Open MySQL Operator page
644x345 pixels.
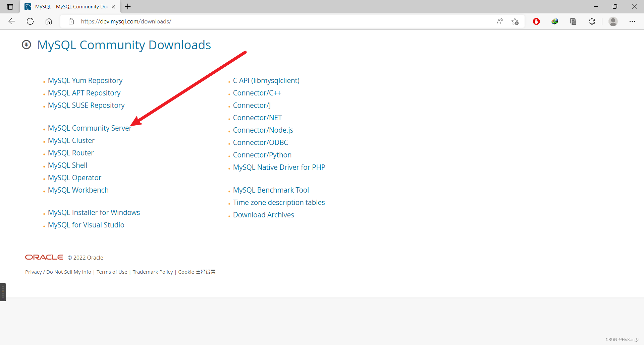click(74, 178)
